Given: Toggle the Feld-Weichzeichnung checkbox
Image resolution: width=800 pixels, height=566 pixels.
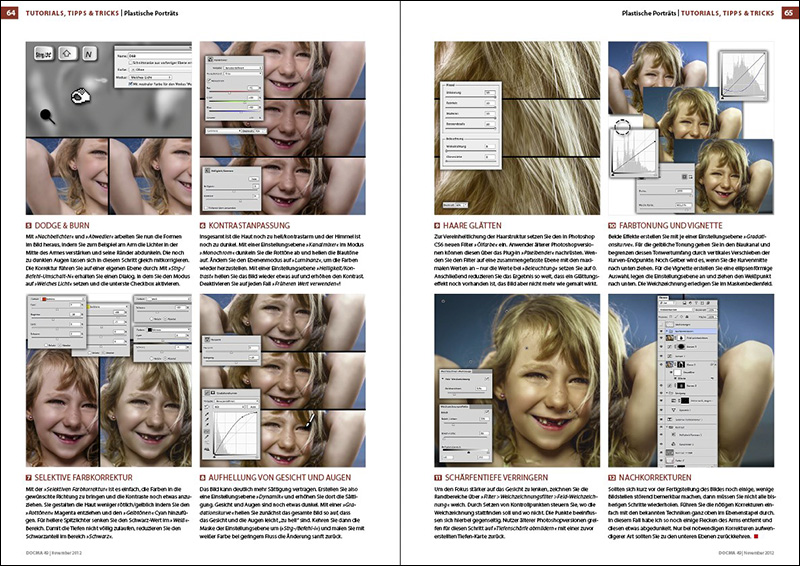Looking at the screenshot, I should [x=487, y=379].
